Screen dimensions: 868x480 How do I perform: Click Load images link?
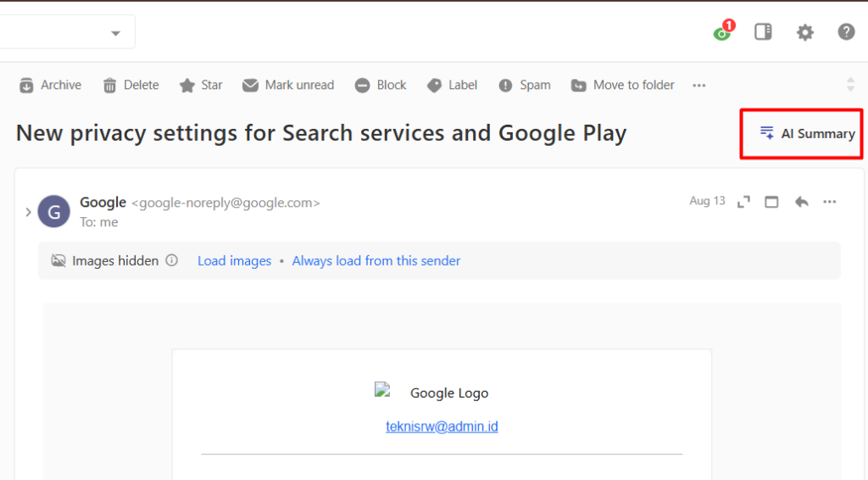pyautogui.click(x=235, y=260)
